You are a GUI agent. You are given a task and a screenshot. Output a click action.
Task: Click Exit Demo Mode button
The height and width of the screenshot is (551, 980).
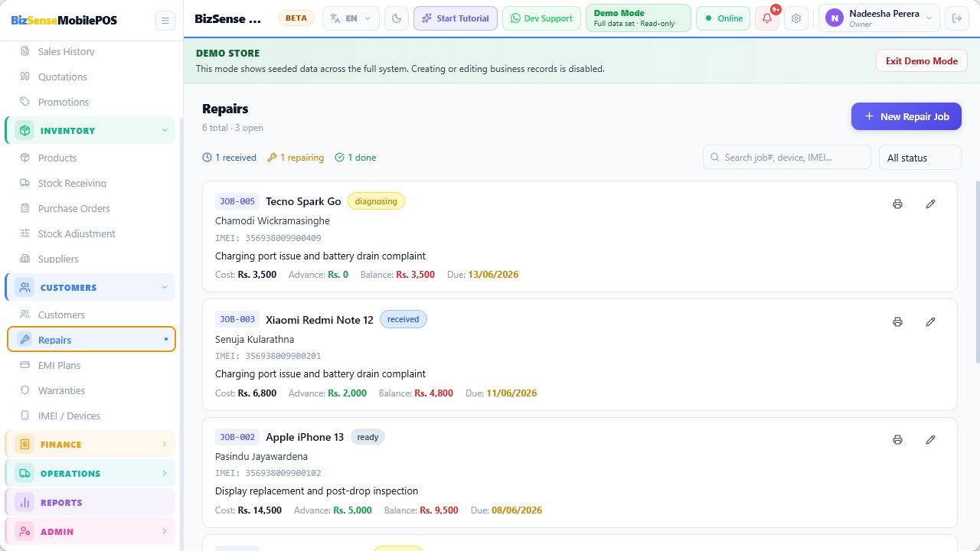coord(922,61)
